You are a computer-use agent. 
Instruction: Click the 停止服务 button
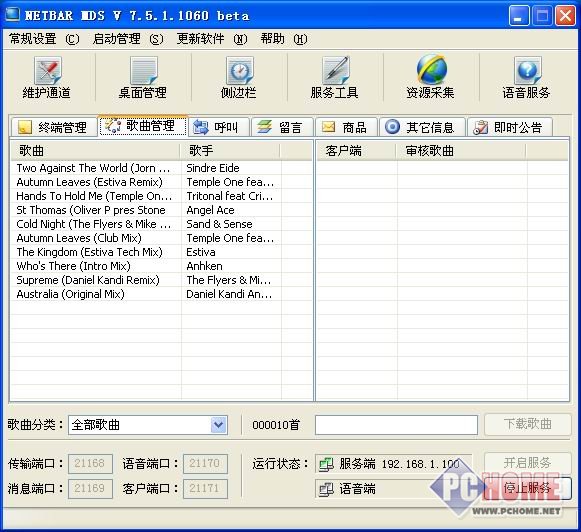pyautogui.click(x=527, y=488)
